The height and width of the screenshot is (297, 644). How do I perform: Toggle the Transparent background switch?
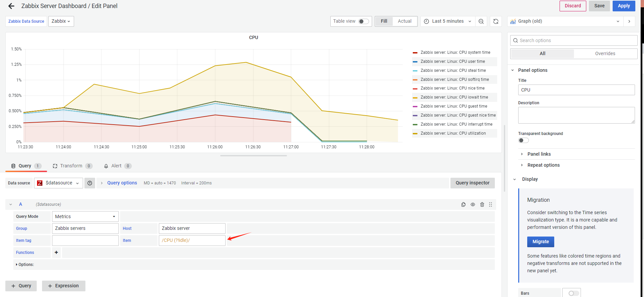coord(524,140)
